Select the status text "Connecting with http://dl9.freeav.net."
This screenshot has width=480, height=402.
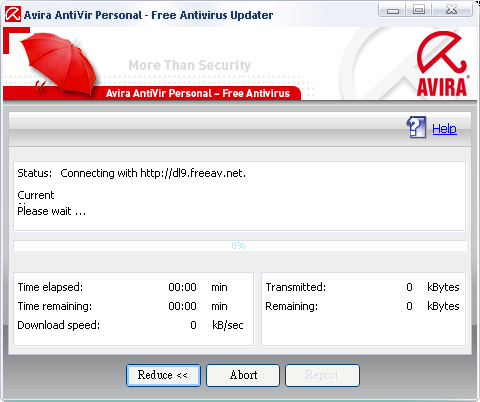153,173
